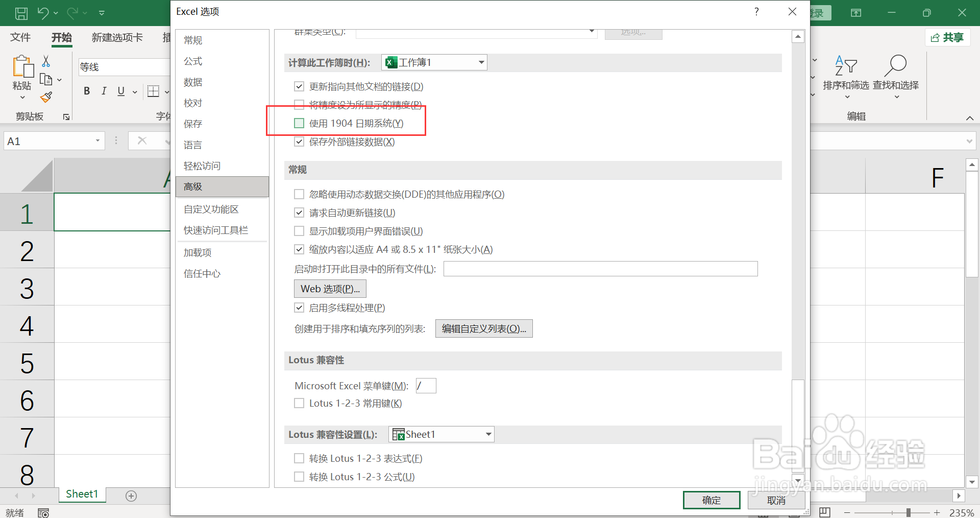Click the Cut scissors icon
Image resolution: width=980 pixels, height=518 pixels.
point(46,61)
